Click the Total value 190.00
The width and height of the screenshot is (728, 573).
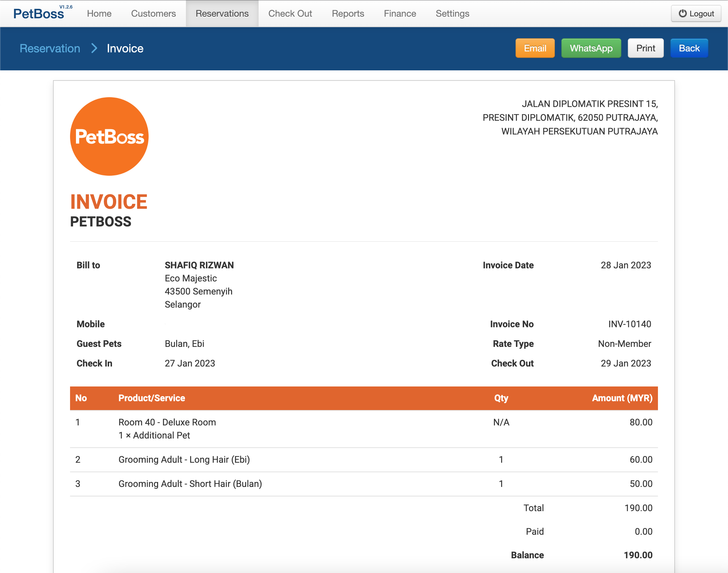pyautogui.click(x=638, y=508)
